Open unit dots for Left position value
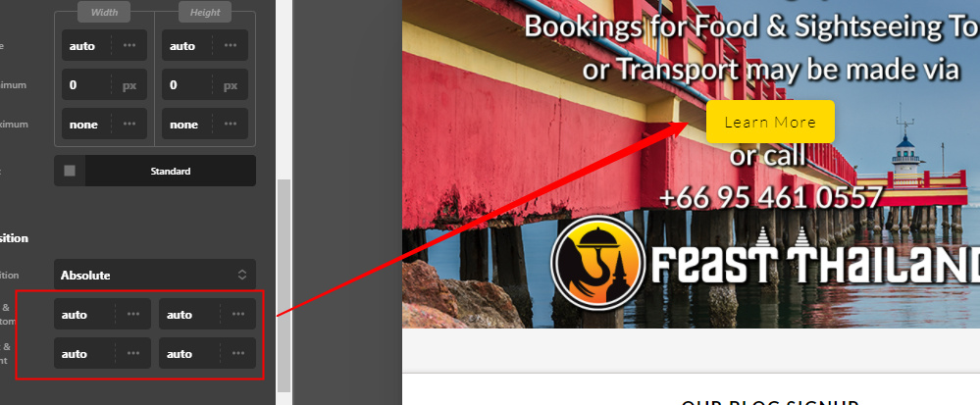The width and height of the screenshot is (980, 405). click(x=133, y=353)
